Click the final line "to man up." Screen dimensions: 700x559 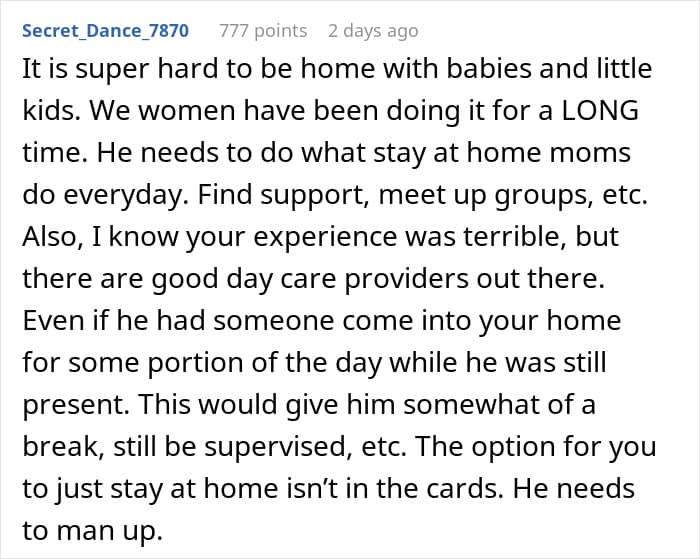[x=93, y=532]
